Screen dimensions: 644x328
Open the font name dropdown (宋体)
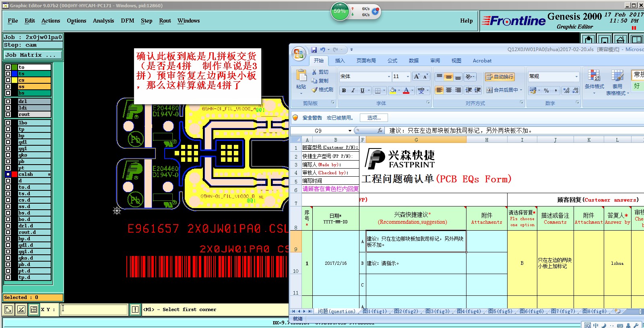point(389,76)
